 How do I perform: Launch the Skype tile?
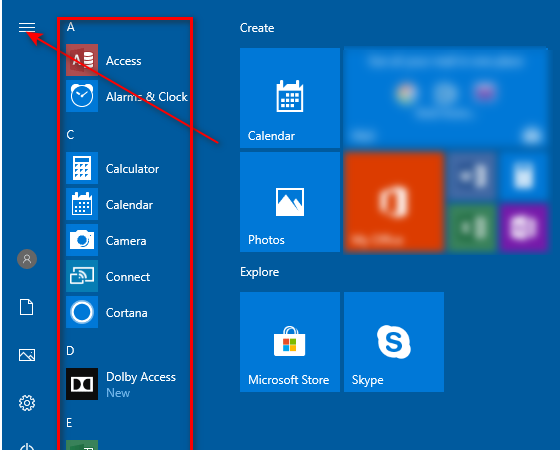(x=394, y=342)
